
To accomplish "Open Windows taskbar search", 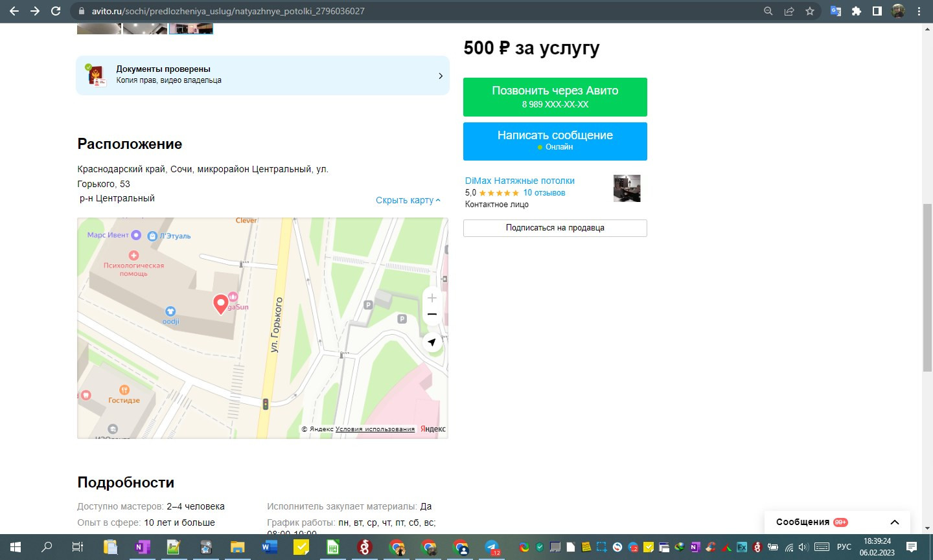I will (47, 547).
